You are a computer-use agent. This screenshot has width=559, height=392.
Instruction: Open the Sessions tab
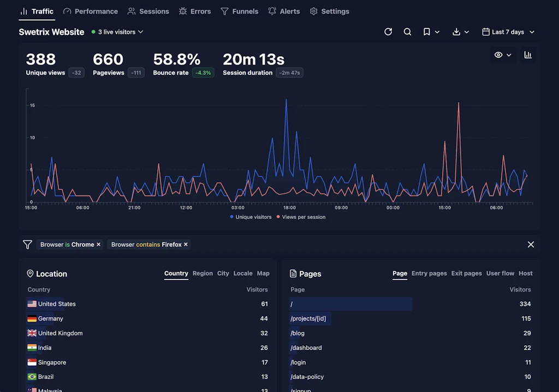pyautogui.click(x=148, y=11)
